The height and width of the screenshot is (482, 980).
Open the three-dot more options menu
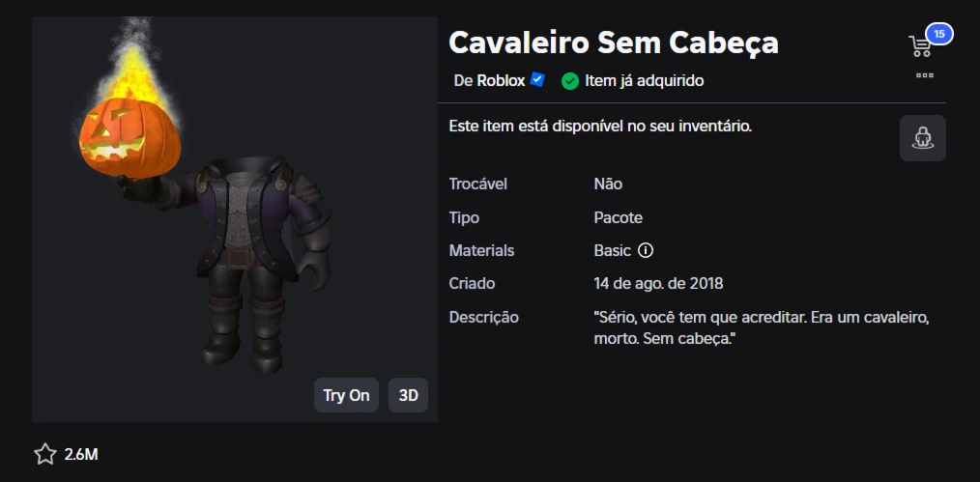click(925, 74)
